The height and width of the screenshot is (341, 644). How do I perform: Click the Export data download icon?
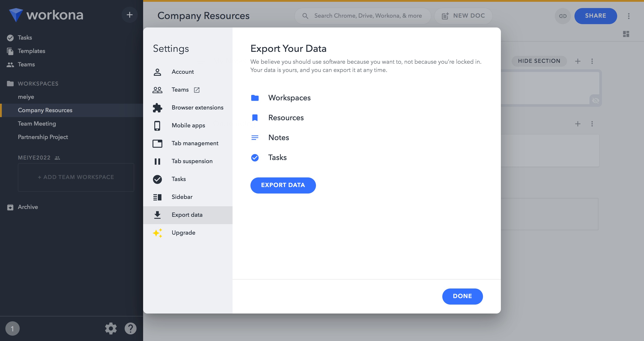tap(157, 215)
